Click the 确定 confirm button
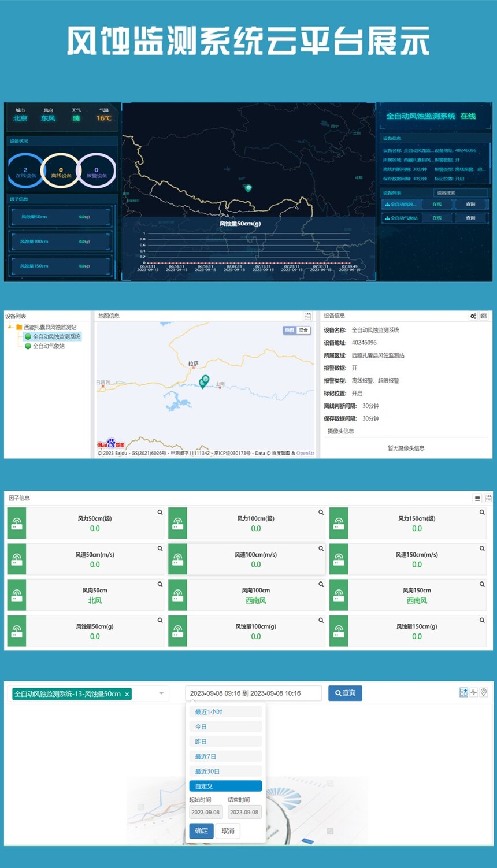Screen dimensions: 497x868 click(201, 830)
